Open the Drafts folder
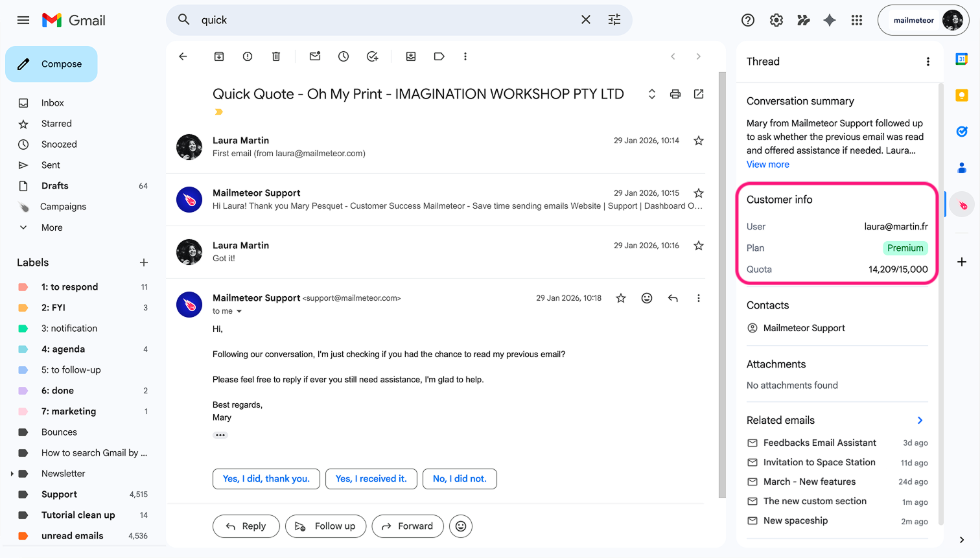The width and height of the screenshot is (980, 558). pos(54,185)
